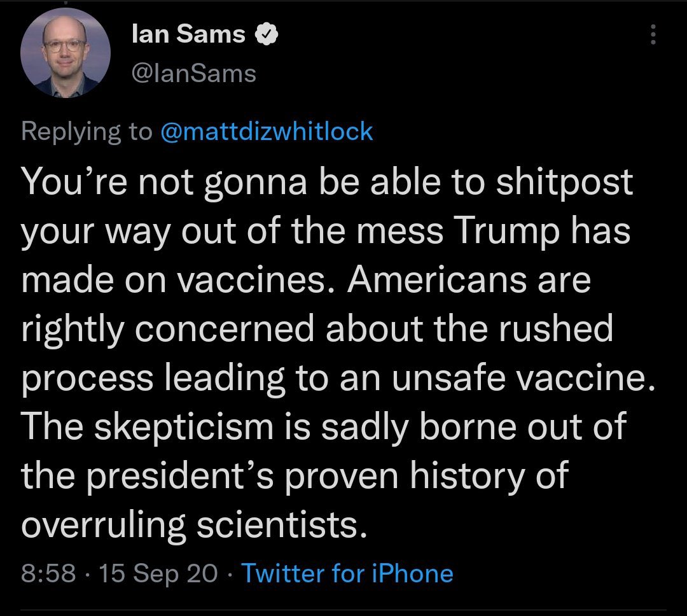Image resolution: width=687 pixels, height=616 pixels.
Task: Open the @mattdizwhitlock mention link
Action: [267, 132]
